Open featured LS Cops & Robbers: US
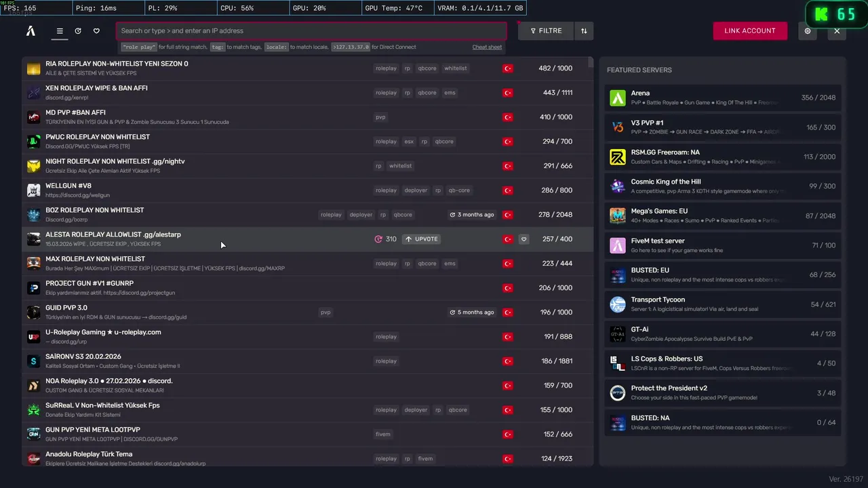Viewport: 868px width, 488px height. click(723, 363)
